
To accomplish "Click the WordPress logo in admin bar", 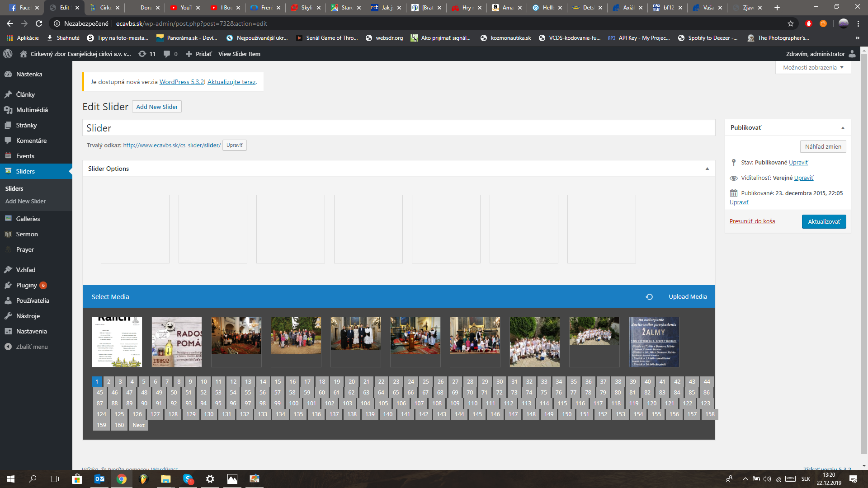I will pyautogui.click(x=8, y=54).
